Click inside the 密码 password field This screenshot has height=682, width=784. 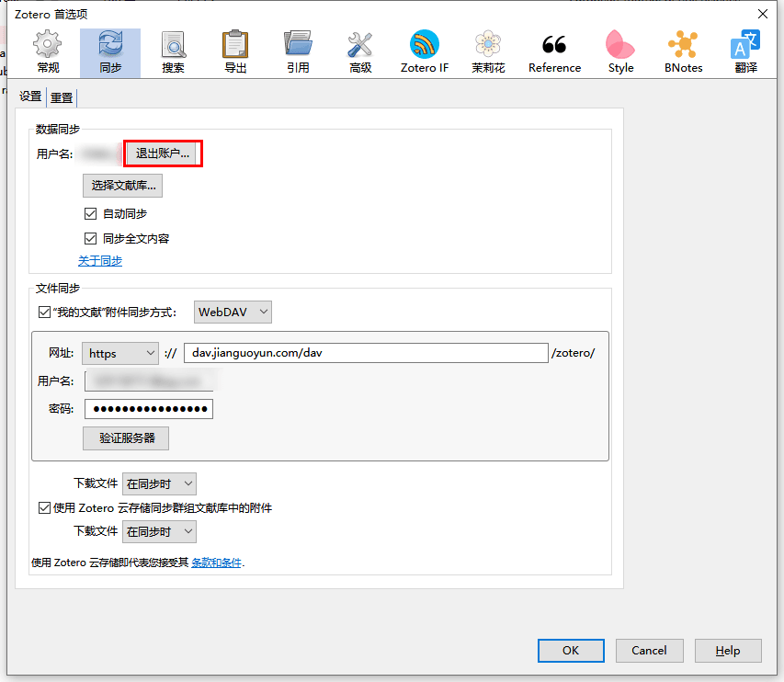tap(148, 408)
